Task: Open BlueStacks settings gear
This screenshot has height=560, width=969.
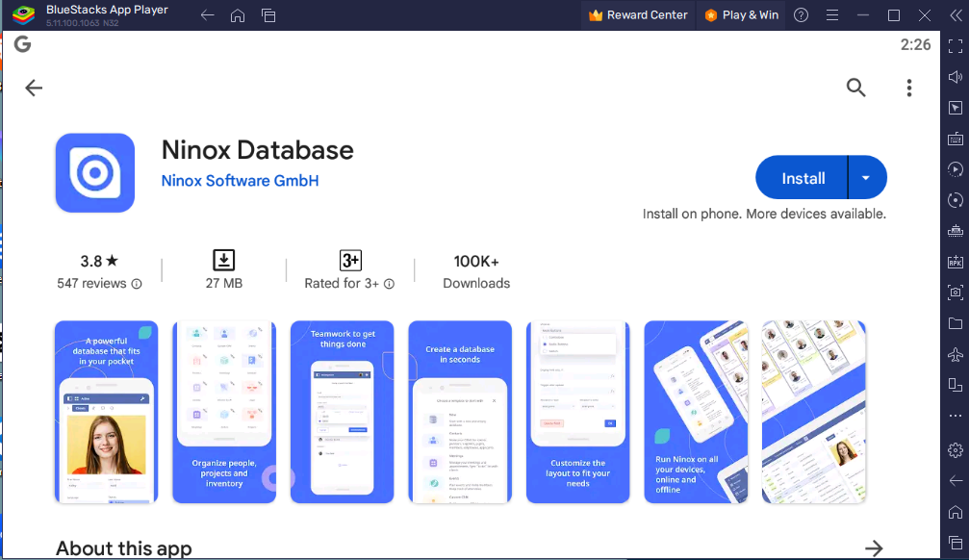Action: (x=956, y=450)
